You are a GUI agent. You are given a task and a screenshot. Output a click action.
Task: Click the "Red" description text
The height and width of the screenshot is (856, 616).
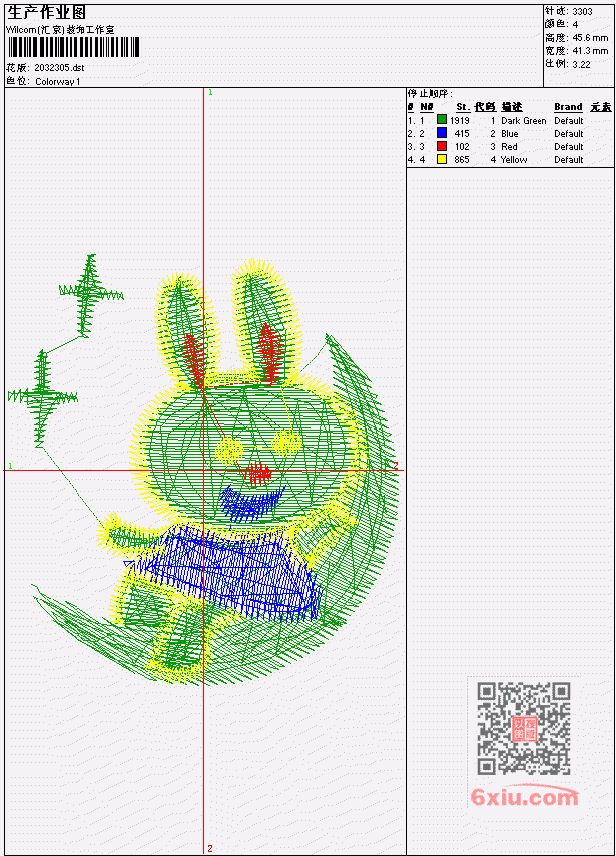click(x=509, y=146)
